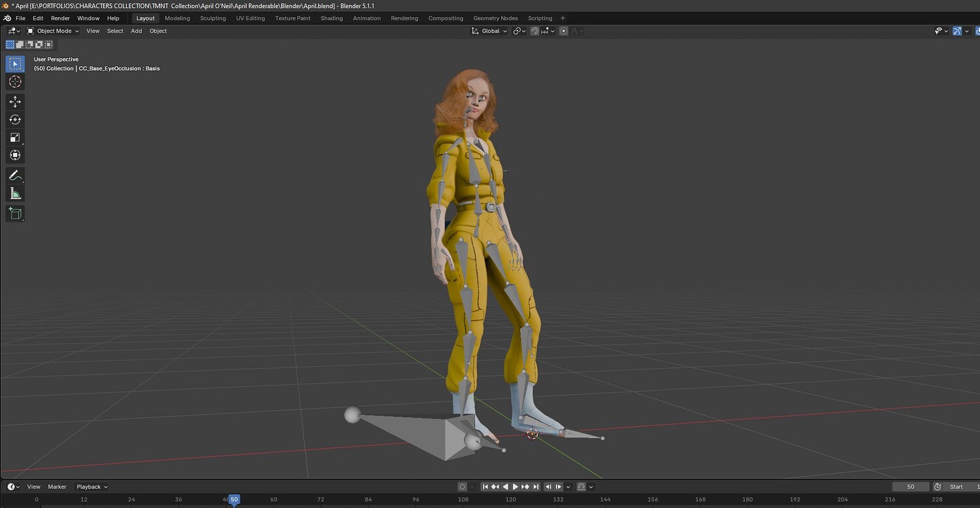The width and height of the screenshot is (980, 508).
Task: Activate the 3D Cursor tool
Action: point(16,82)
